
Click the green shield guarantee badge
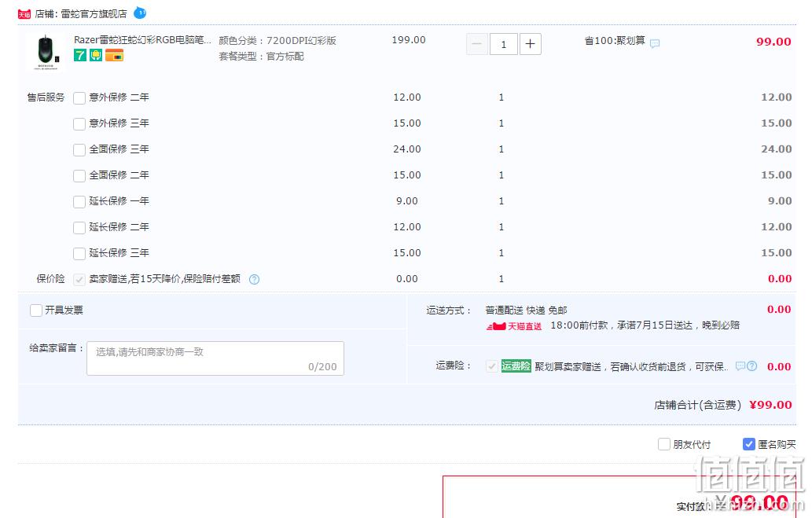point(96,55)
